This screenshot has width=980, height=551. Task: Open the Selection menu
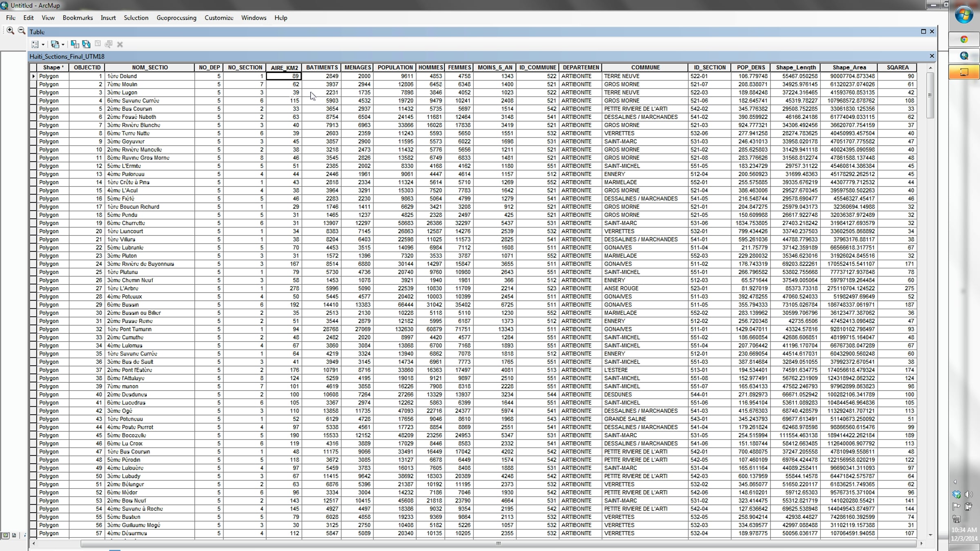click(x=136, y=18)
